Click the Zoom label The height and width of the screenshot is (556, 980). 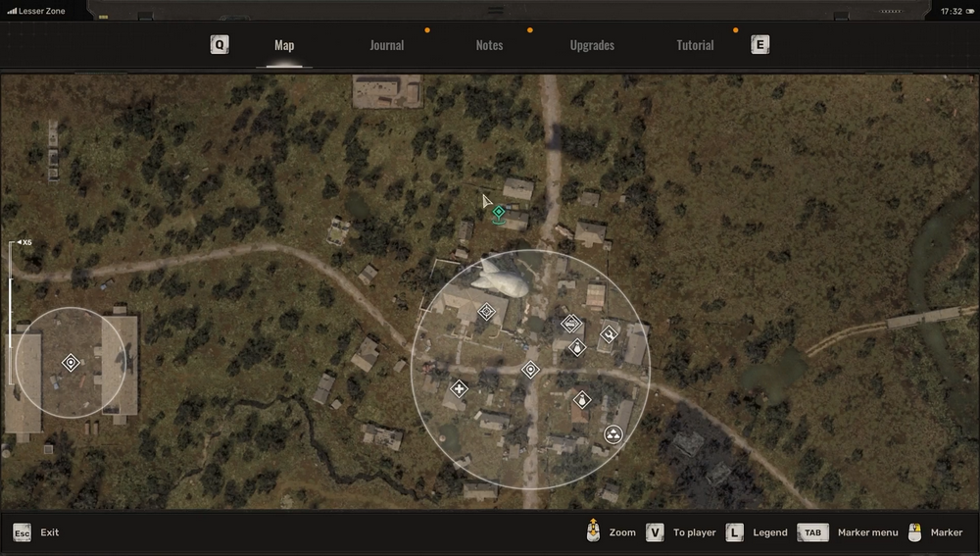pos(622,532)
